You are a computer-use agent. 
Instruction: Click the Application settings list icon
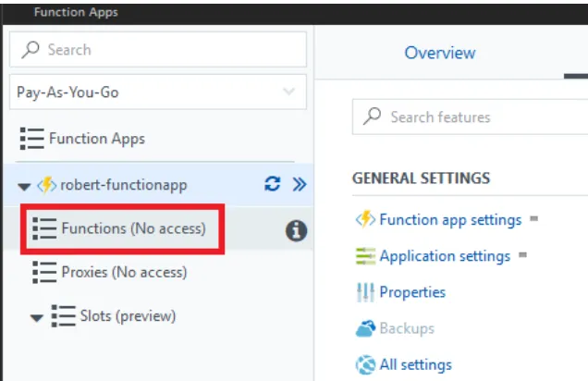pos(365,256)
